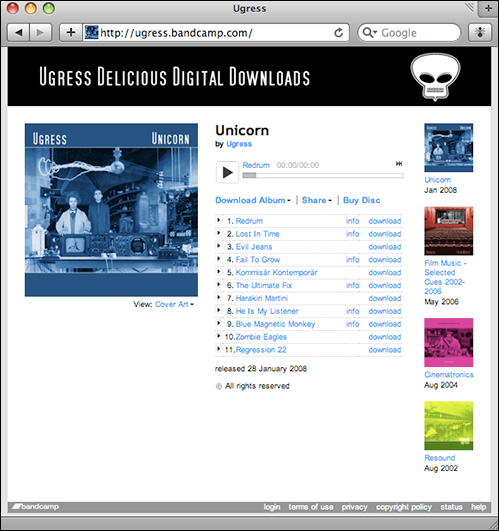The height and width of the screenshot is (531, 499).
Task: Open the Buy Disc link
Action: (x=362, y=200)
